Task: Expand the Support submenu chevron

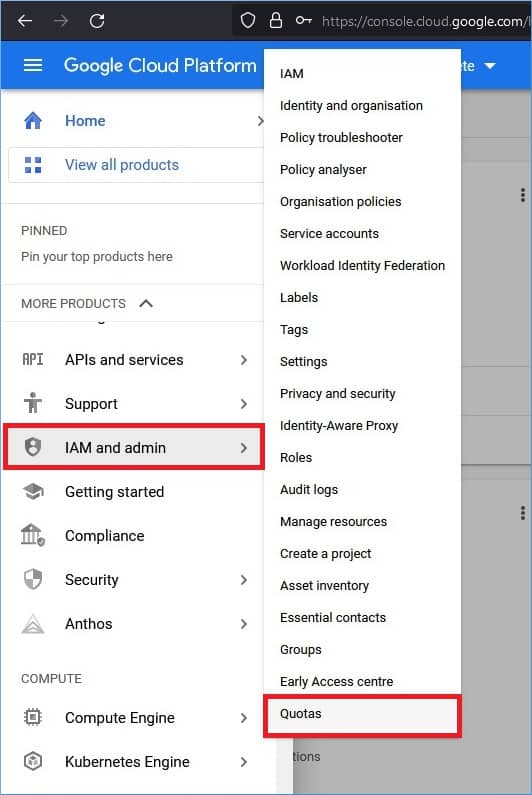Action: (x=244, y=404)
